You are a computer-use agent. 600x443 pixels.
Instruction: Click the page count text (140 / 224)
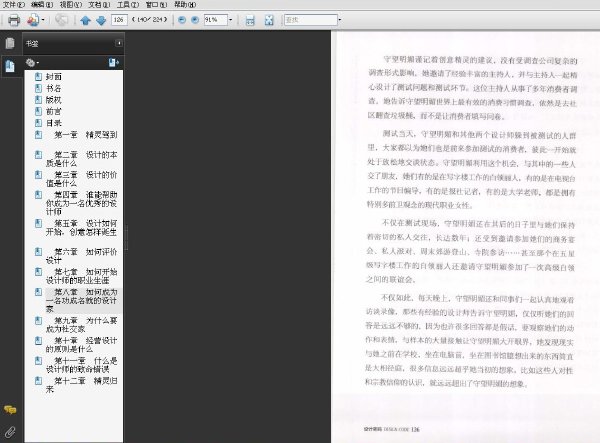[150, 20]
